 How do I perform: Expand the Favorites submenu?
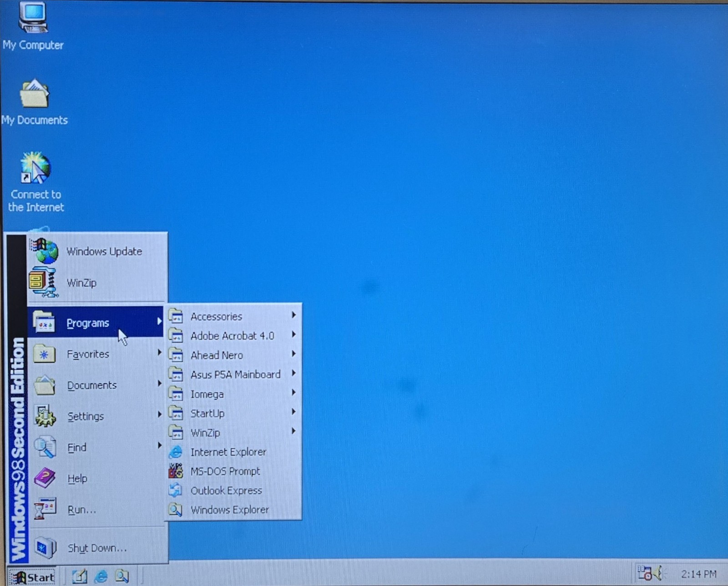96,354
